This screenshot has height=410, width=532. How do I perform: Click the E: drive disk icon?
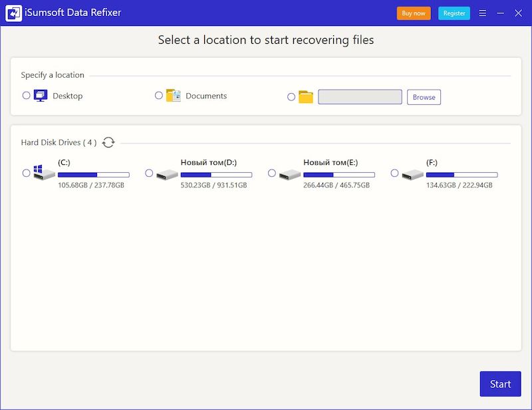coord(290,174)
